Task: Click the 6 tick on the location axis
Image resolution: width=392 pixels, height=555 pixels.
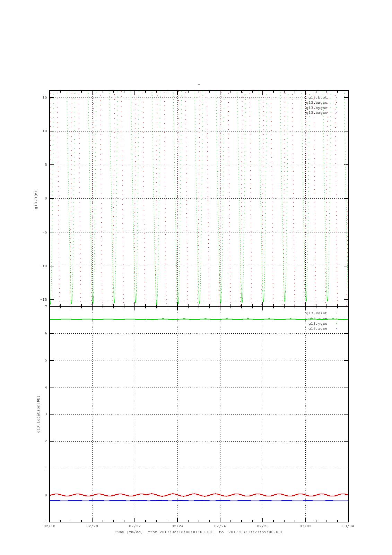Action: (46, 333)
